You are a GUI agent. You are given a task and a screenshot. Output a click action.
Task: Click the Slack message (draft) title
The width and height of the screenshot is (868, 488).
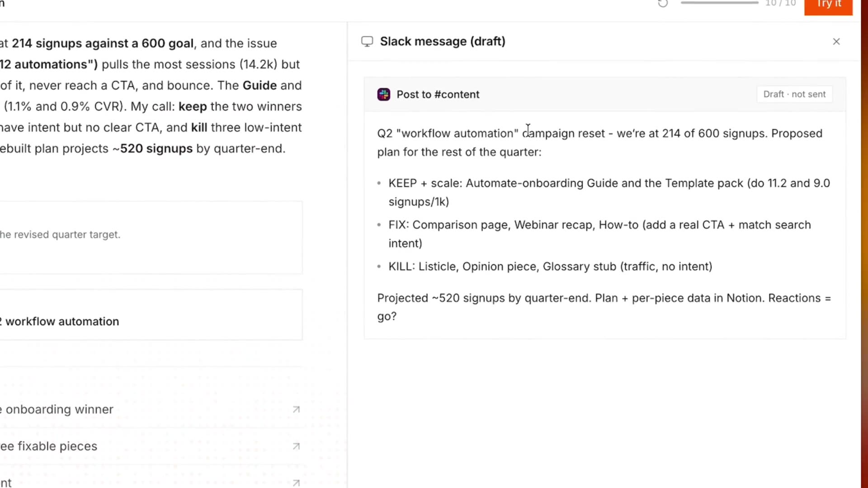(443, 42)
